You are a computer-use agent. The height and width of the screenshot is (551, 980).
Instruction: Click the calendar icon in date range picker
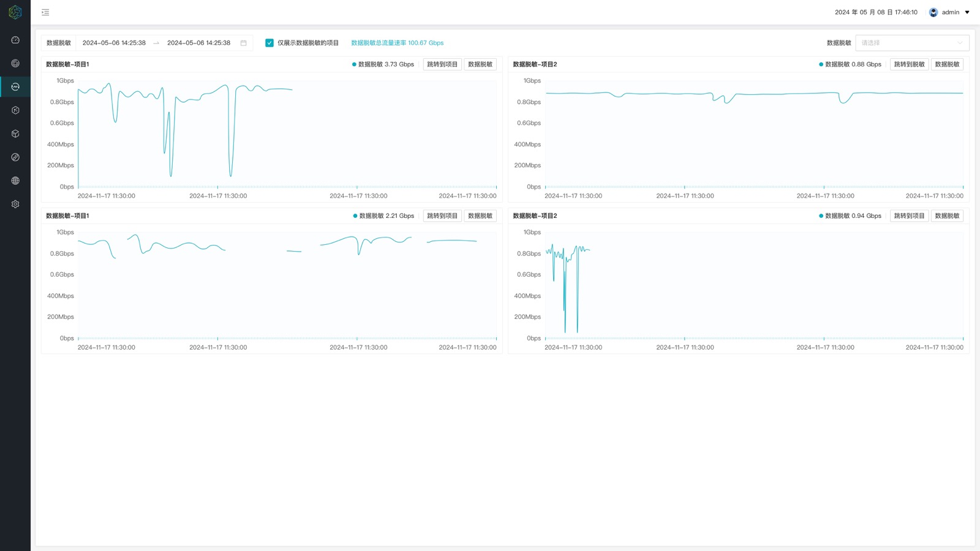coord(243,43)
